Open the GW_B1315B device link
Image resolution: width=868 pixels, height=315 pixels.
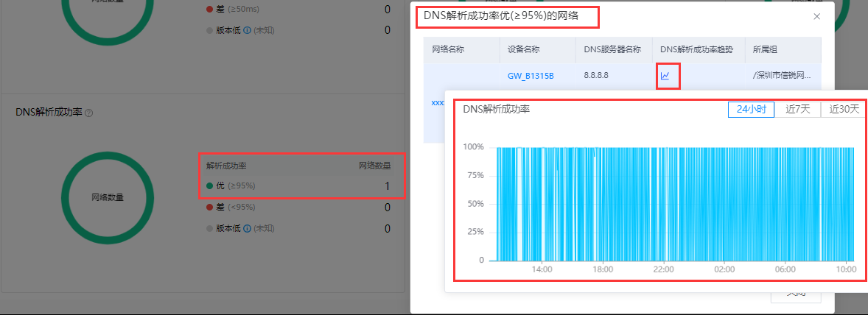[531, 75]
